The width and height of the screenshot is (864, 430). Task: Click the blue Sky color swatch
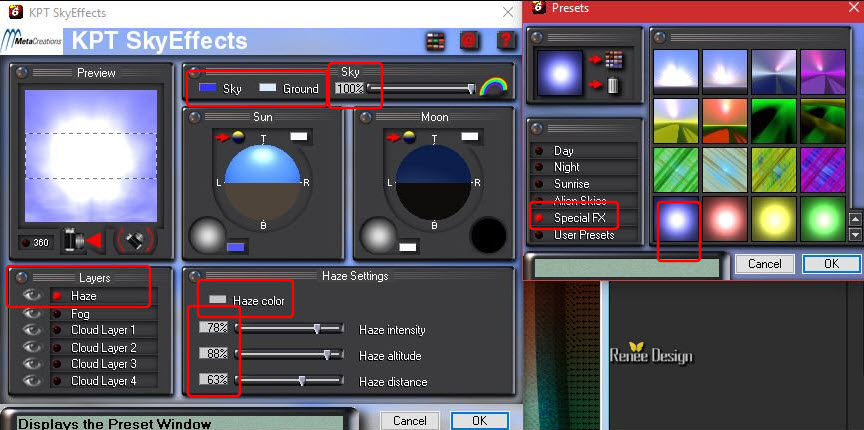point(207,88)
